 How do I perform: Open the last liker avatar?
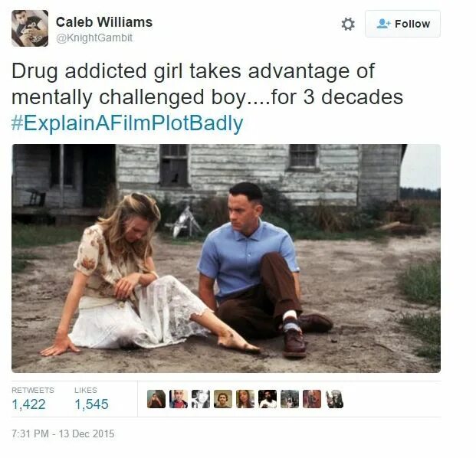[334, 399]
